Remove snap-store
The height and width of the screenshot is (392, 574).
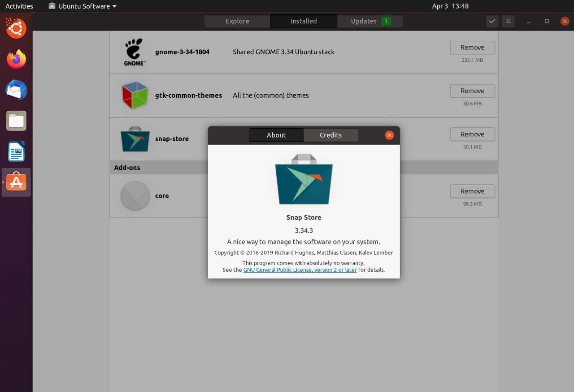(x=472, y=135)
